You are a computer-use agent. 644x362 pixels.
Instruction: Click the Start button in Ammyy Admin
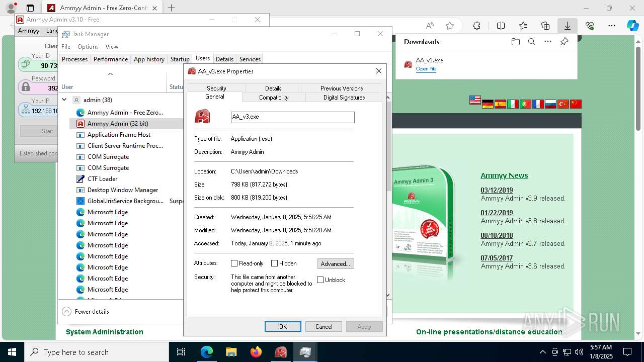pos(39,131)
